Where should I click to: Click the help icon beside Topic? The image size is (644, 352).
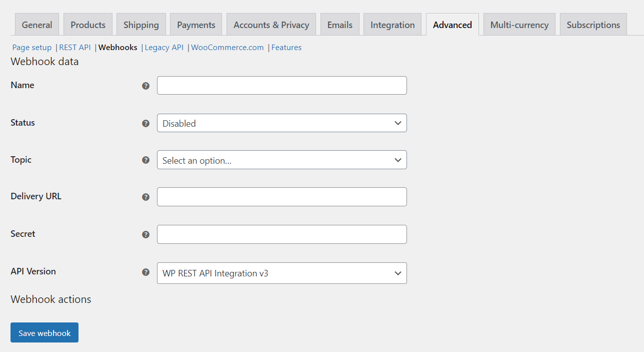pos(145,160)
